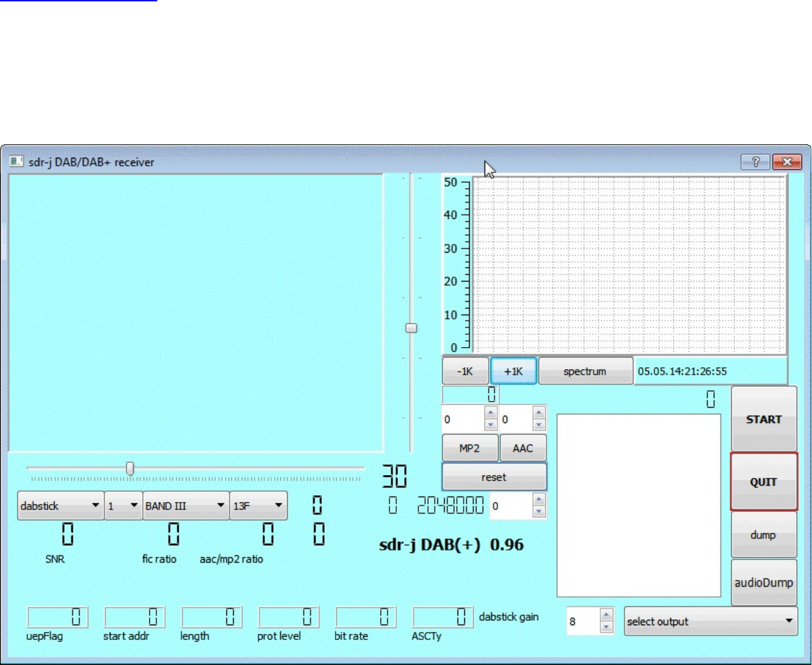This screenshot has height=665, width=812.
Task: Click the spectrum button
Action: (585, 371)
